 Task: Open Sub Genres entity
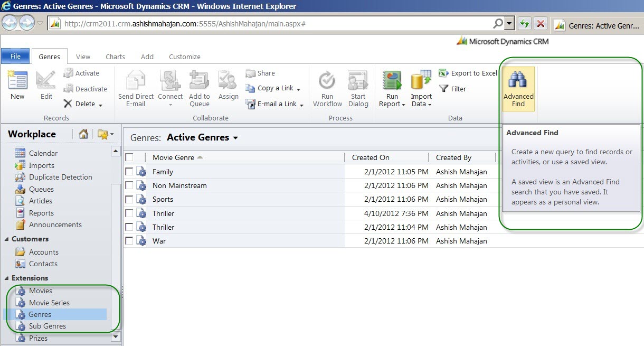coord(48,326)
